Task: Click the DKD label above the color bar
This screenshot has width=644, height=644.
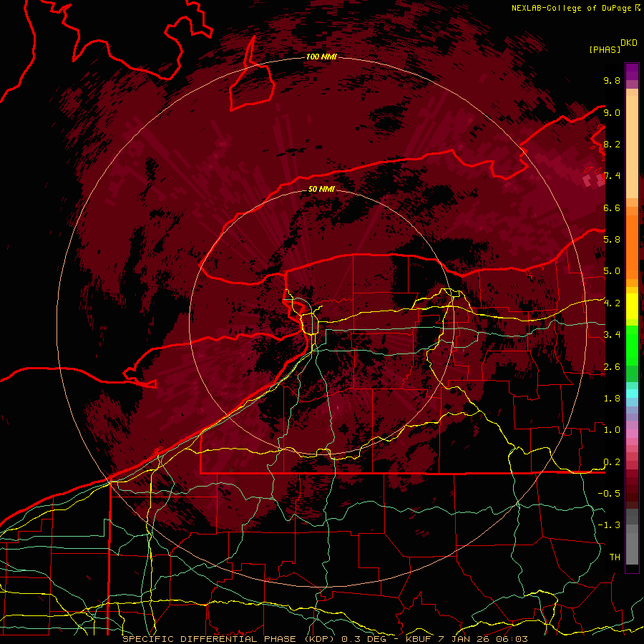Action: point(629,43)
